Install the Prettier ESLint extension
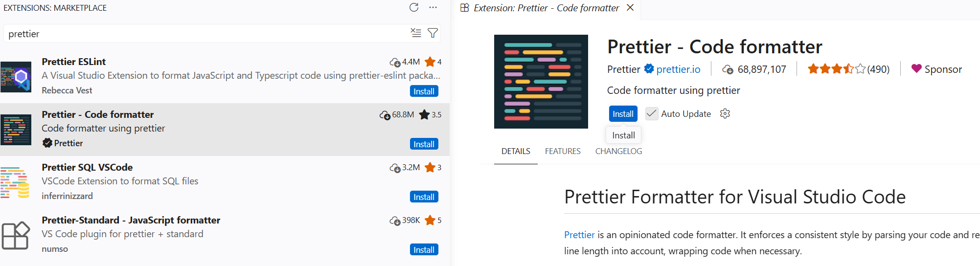This screenshot has height=266, width=980. (x=424, y=91)
